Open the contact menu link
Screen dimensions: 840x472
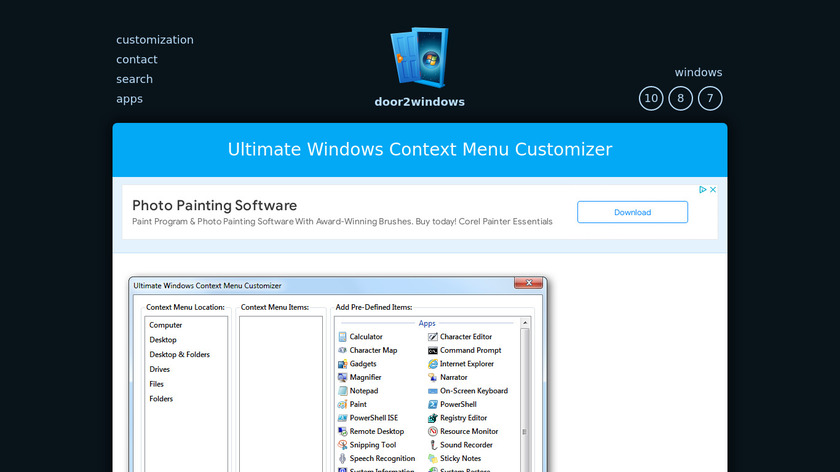[x=137, y=60]
